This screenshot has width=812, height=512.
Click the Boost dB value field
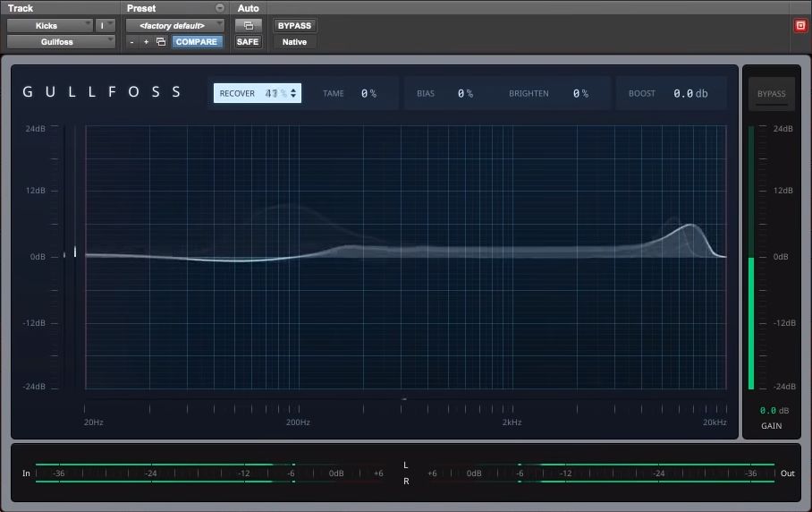pos(689,93)
